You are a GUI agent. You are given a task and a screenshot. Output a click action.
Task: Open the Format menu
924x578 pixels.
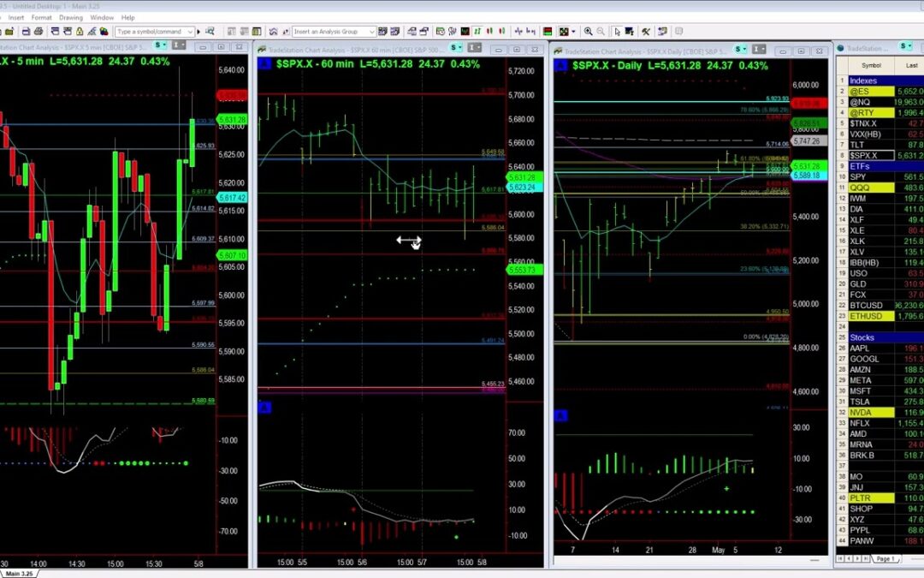coord(41,18)
